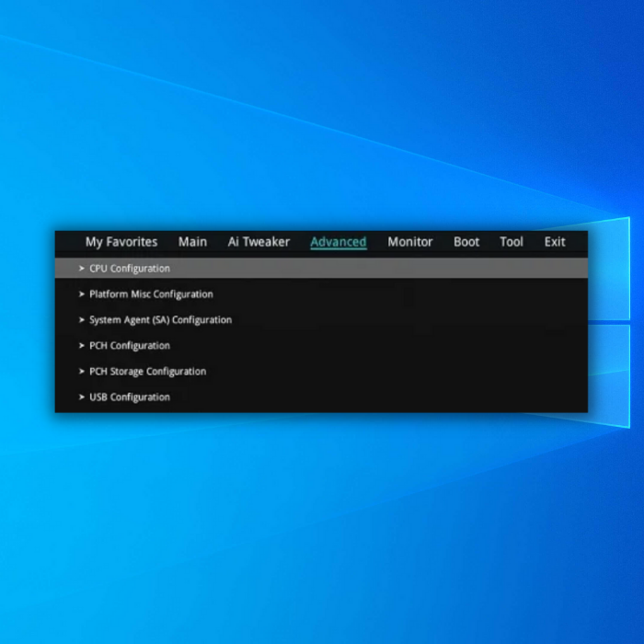Select the Platform Misc Configuration label
The image size is (644, 644).
coord(151,294)
